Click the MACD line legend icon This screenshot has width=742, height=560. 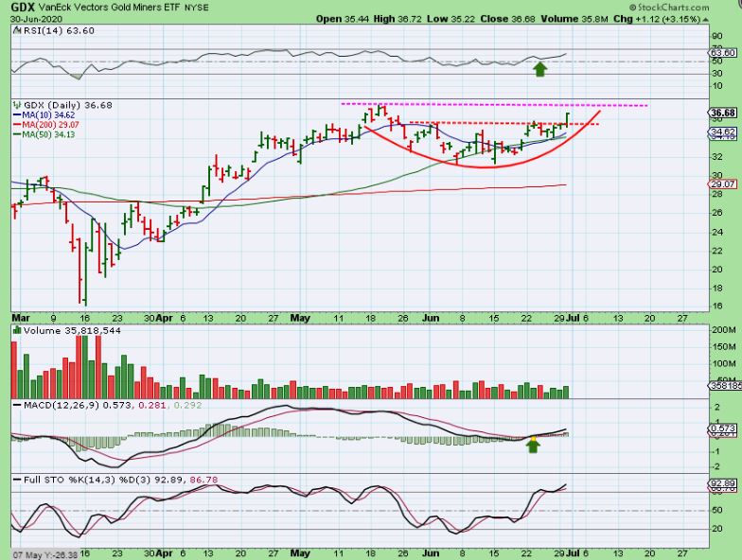(17, 405)
